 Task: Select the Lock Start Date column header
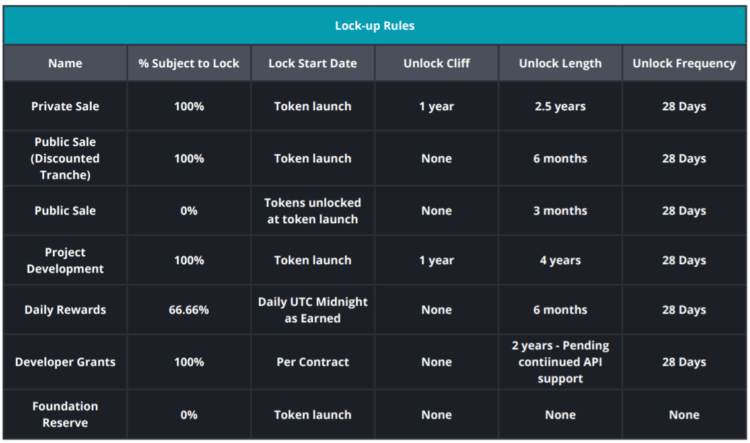click(312, 63)
